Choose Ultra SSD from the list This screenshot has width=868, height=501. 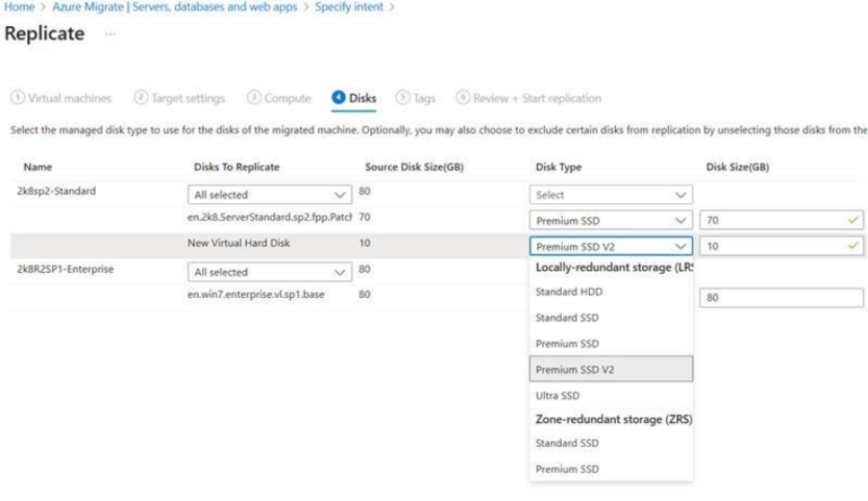tap(557, 395)
